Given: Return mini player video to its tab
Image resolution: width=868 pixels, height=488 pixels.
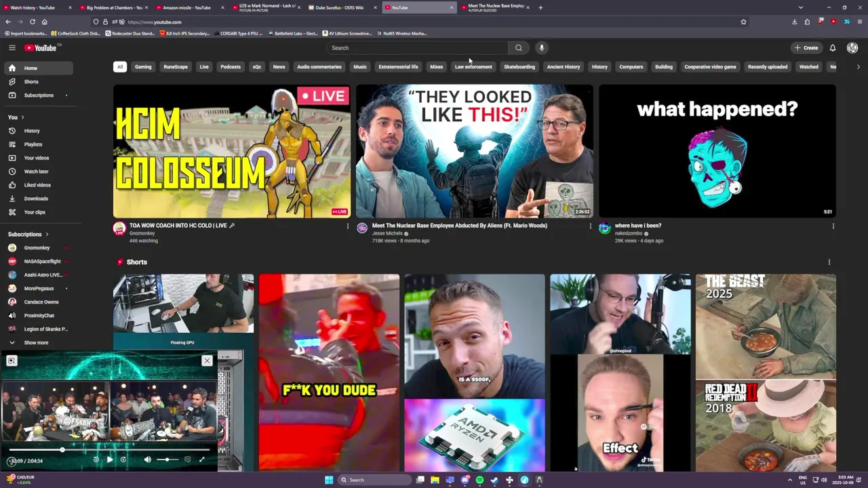Looking at the screenshot, I should pos(12,361).
